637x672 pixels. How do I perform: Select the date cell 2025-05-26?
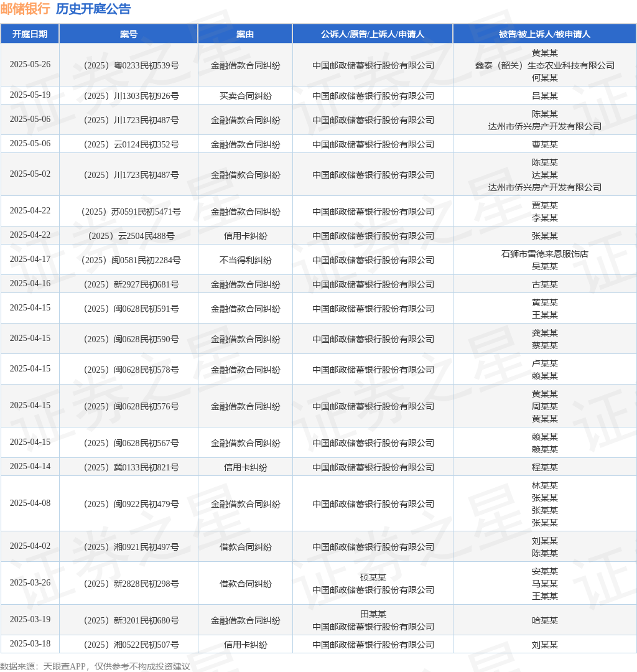pyautogui.click(x=30, y=64)
